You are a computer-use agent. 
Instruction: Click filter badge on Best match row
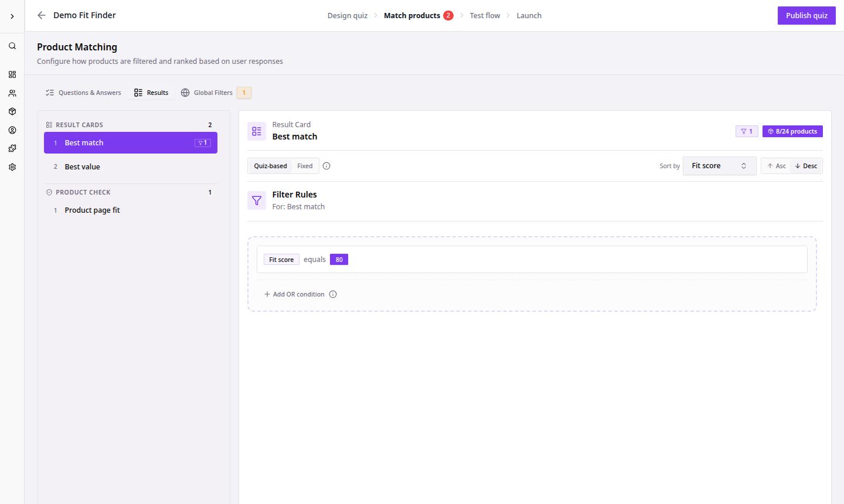(203, 143)
